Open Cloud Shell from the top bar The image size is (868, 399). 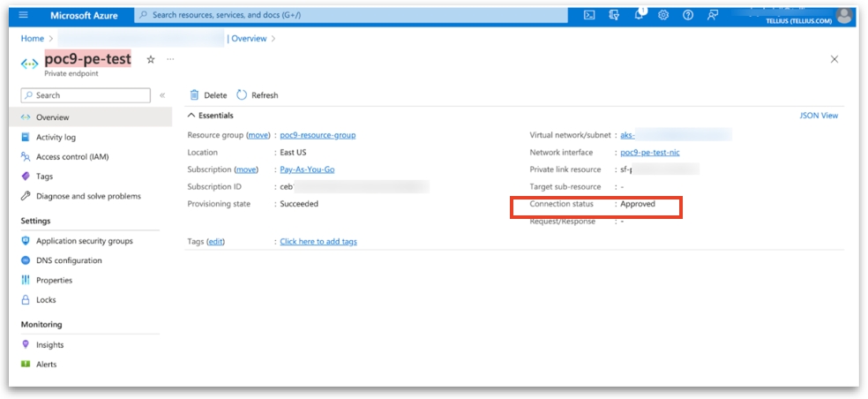(x=589, y=15)
